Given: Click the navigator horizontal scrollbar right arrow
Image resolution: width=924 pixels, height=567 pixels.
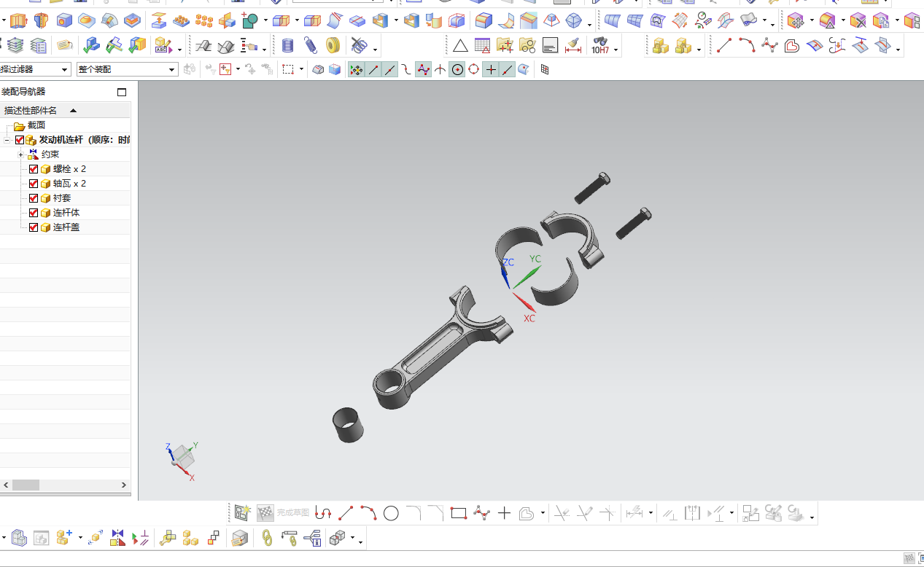Looking at the screenshot, I should pos(124,485).
